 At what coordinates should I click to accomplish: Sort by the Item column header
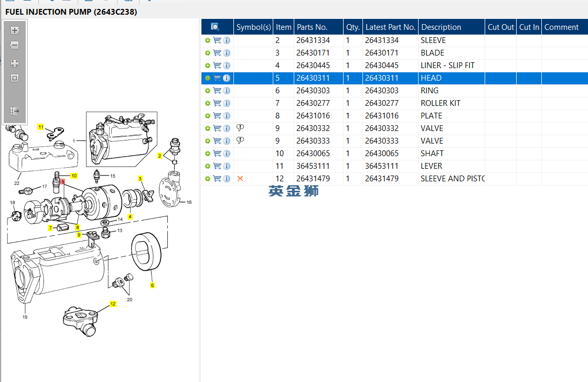tap(283, 27)
